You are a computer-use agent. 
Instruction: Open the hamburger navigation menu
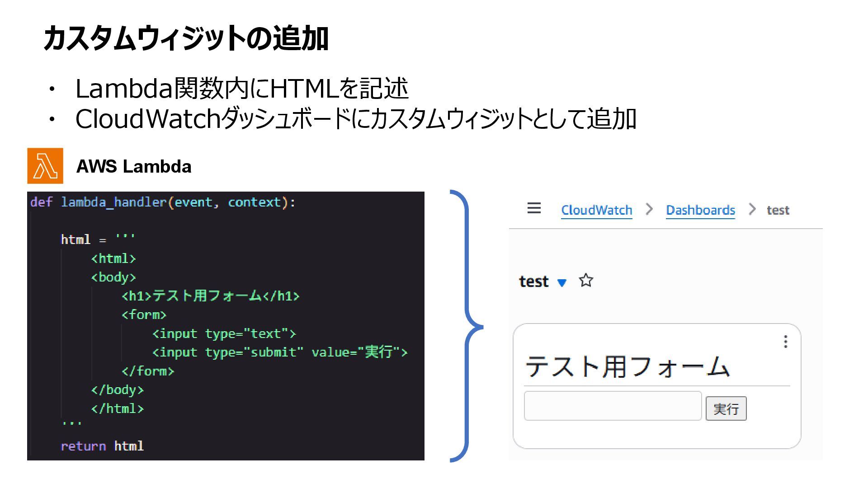coord(534,208)
